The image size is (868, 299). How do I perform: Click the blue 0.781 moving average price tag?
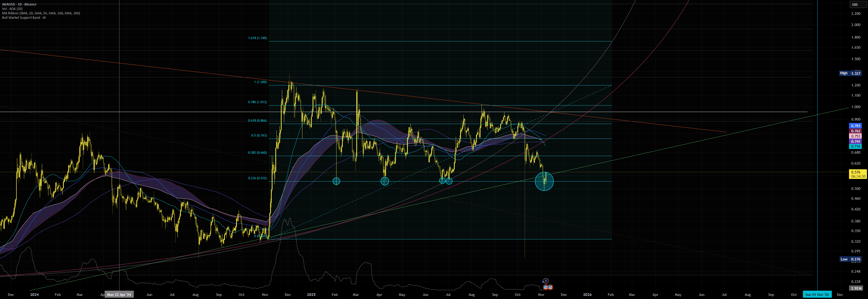click(x=856, y=126)
